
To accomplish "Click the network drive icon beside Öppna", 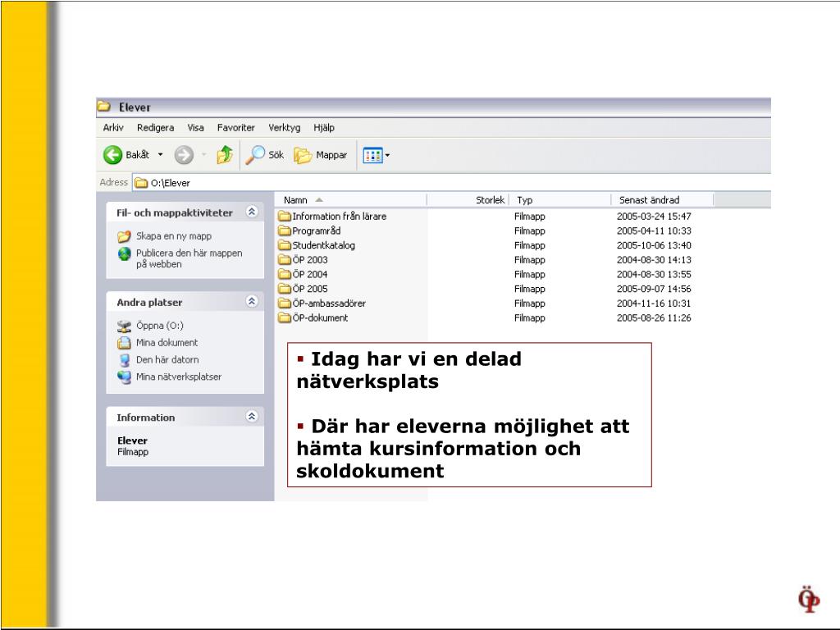I will click(x=125, y=326).
